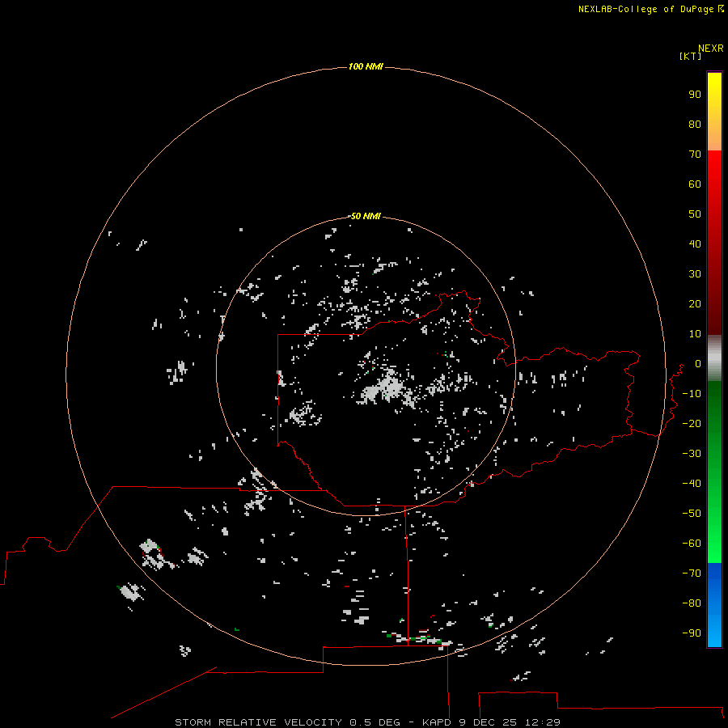This screenshot has height=728, width=728.
Task: Select the -80 value on velocity scale
Action: click(x=692, y=603)
